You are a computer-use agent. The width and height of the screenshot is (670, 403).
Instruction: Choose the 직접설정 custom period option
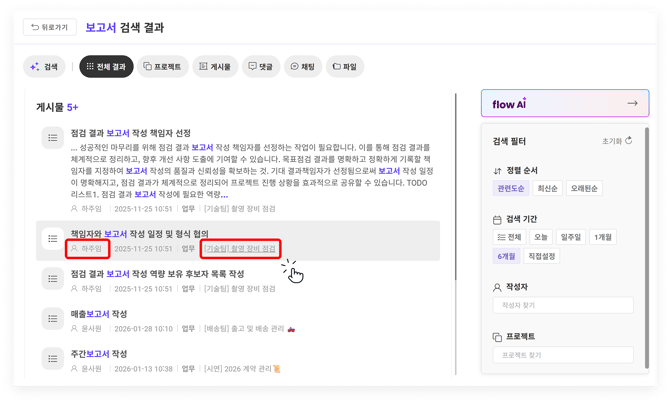point(541,256)
